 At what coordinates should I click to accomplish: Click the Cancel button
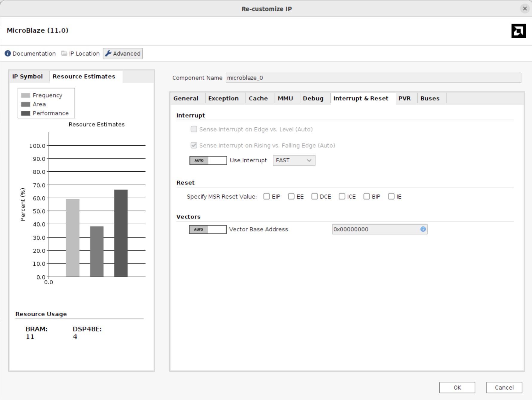[504, 387]
